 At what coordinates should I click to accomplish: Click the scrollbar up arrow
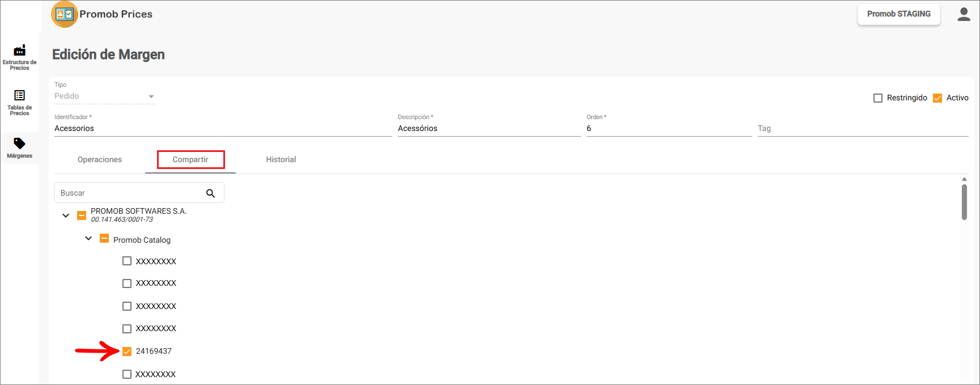pyautogui.click(x=964, y=179)
